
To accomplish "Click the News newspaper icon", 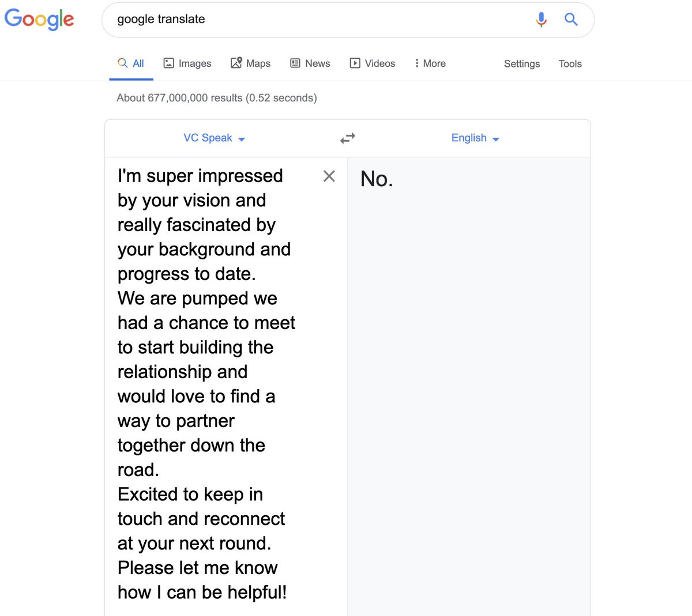I will click(295, 63).
